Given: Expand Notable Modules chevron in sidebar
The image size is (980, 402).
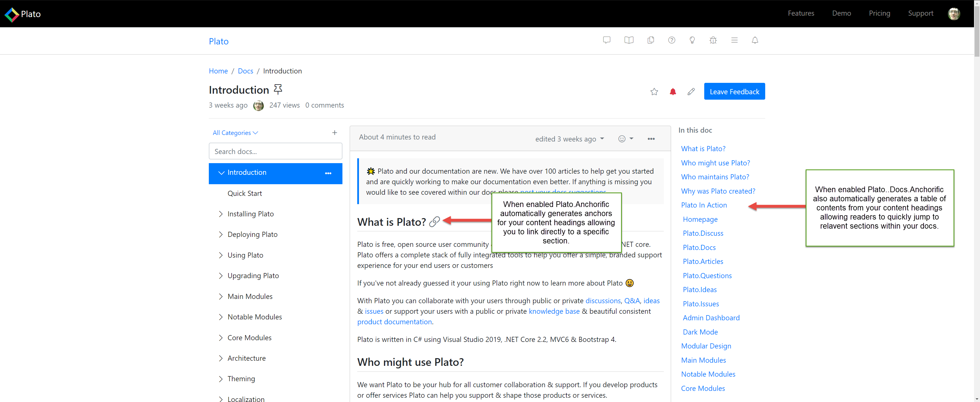Looking at the screenshot, I should [221, 317].
